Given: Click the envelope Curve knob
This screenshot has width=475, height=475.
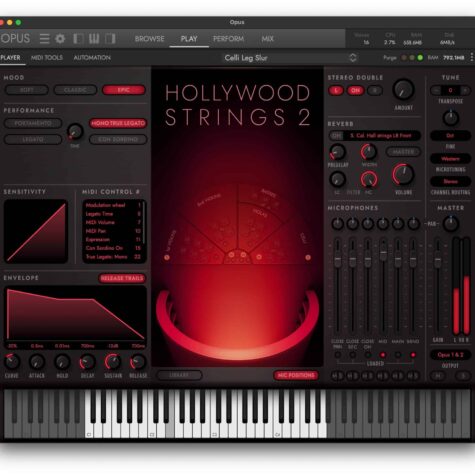Looking at the screenshot, I should click(12, 361).
